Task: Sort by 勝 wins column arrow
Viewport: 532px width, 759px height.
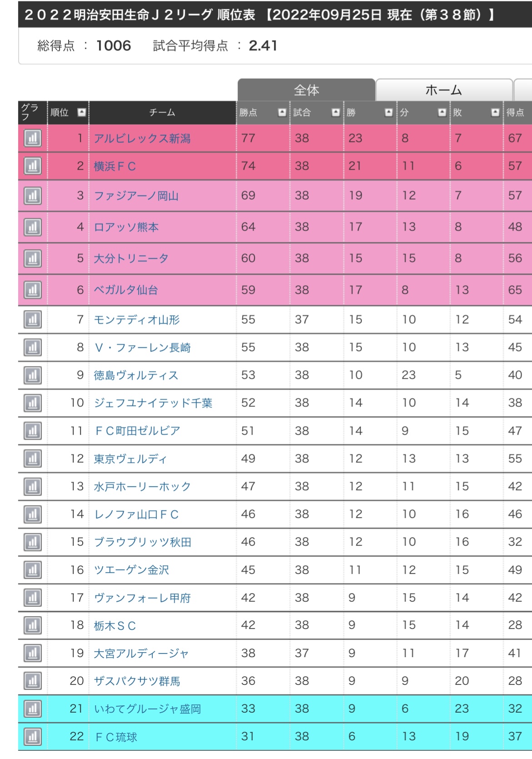Action: (x=388, y=112)
